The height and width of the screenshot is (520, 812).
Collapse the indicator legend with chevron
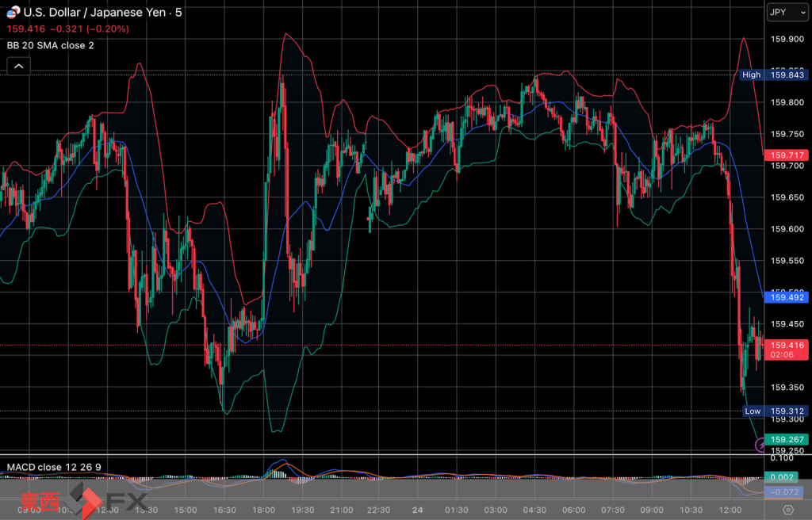tap(19, 67)
